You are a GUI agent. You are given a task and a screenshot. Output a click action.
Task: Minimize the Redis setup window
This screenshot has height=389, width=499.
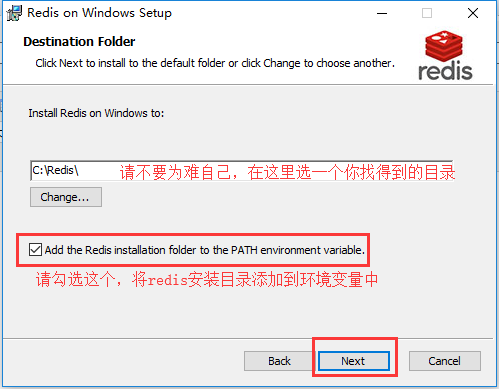(x=382, y=13)
